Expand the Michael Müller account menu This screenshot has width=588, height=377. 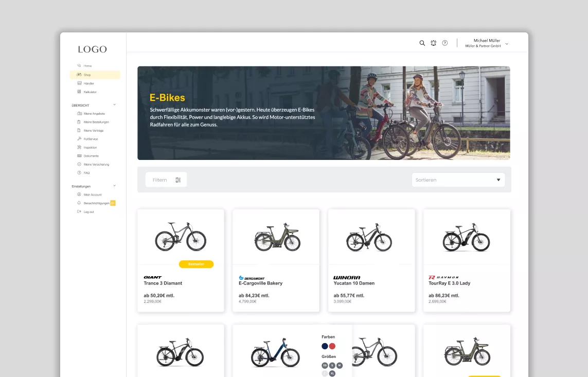click(x=507, y=44)
